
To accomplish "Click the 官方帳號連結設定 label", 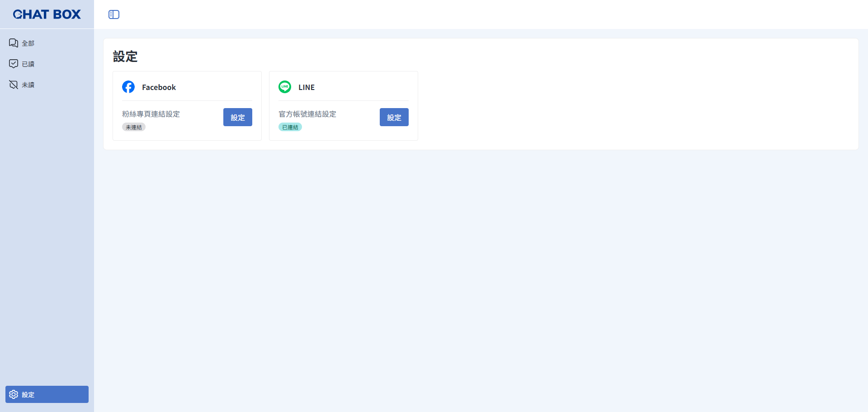I will pyautogui.click(x=307, y=114).
